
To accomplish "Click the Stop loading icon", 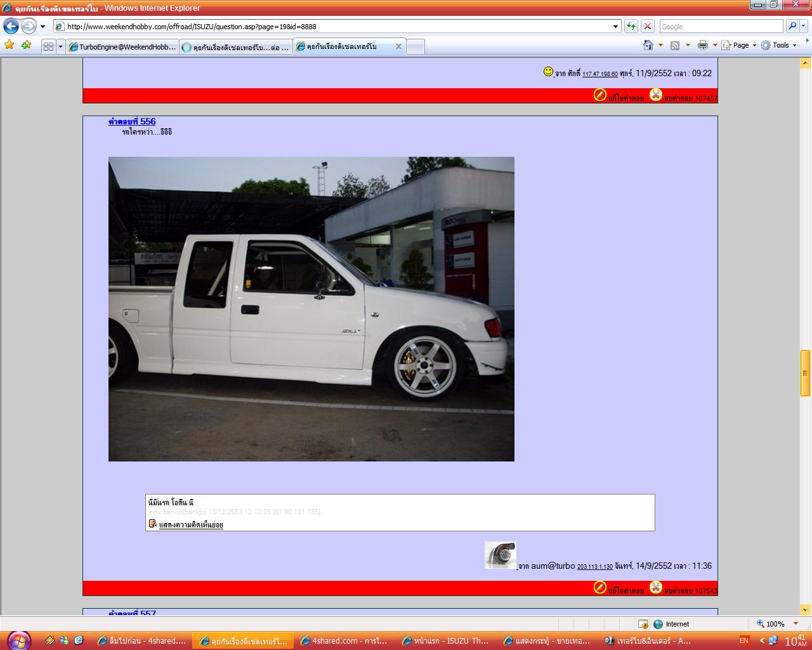I will point(647,26).
